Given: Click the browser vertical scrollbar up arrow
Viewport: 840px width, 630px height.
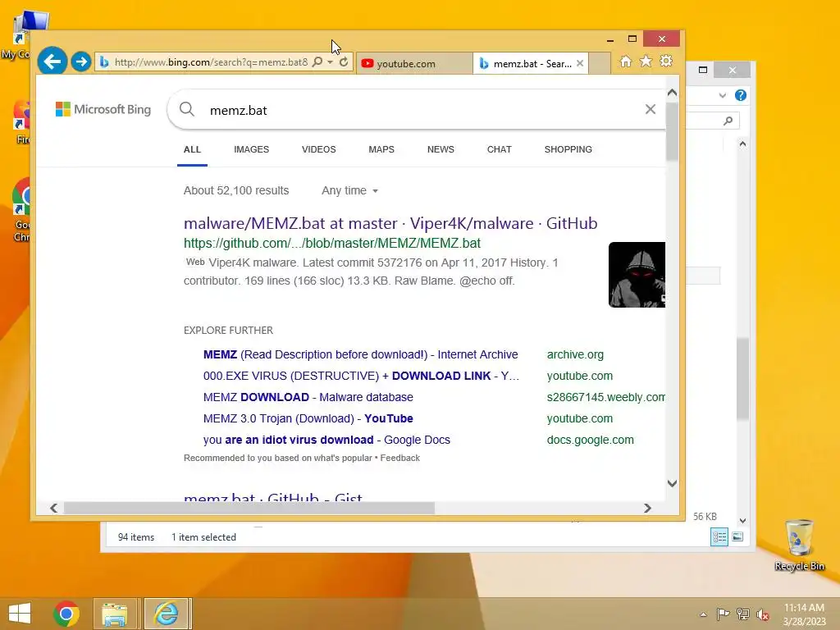Looking at the screenshot, I should tap(673, 93).
